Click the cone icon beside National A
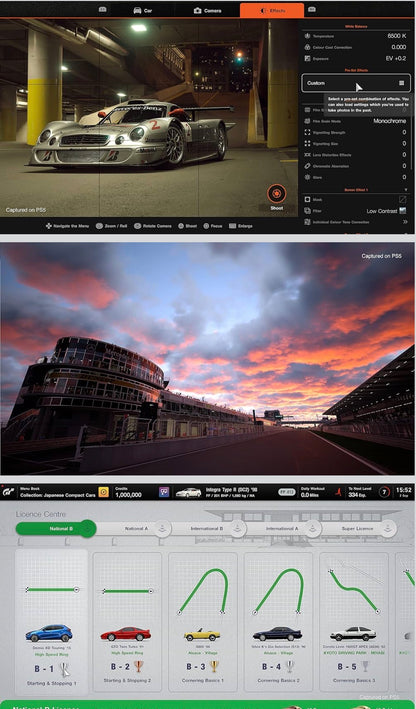The width and height of the screenshot is (416, 709). (162, 528)
